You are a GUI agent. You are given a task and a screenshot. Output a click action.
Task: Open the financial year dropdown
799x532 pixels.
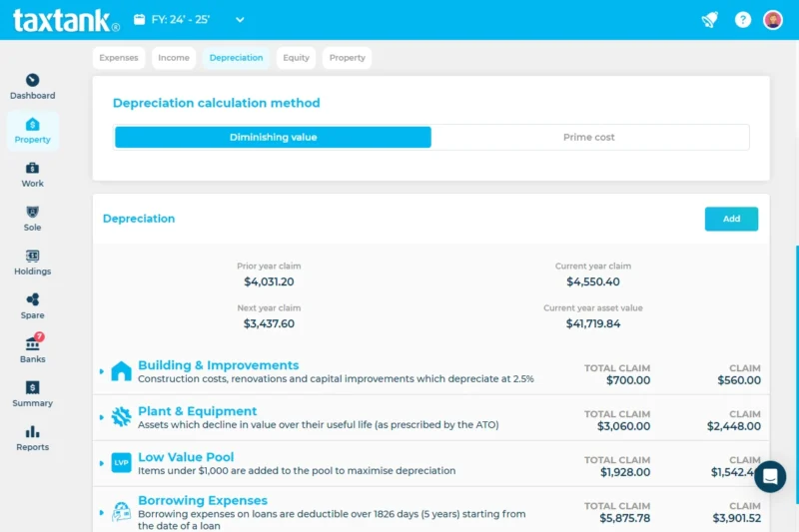pos(190,20)
